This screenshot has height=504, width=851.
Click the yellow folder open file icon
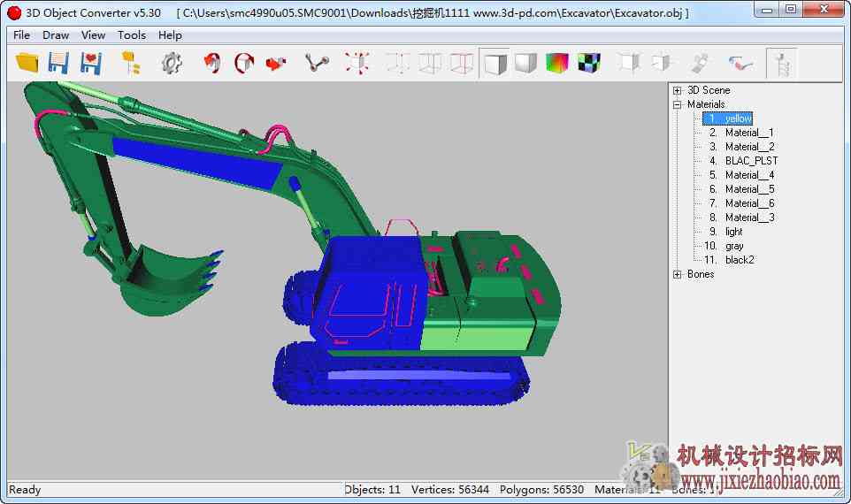click(27, 63)
